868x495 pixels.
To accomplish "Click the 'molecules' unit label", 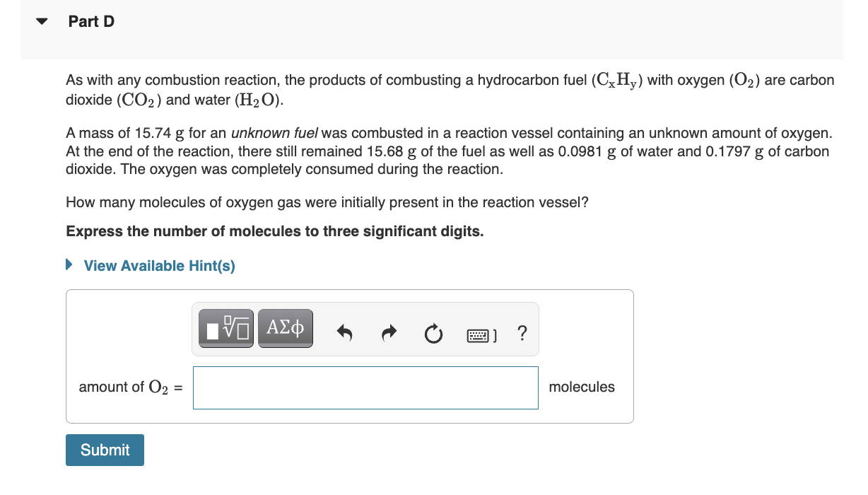I will pyautogui.click(x=581, y=387).
